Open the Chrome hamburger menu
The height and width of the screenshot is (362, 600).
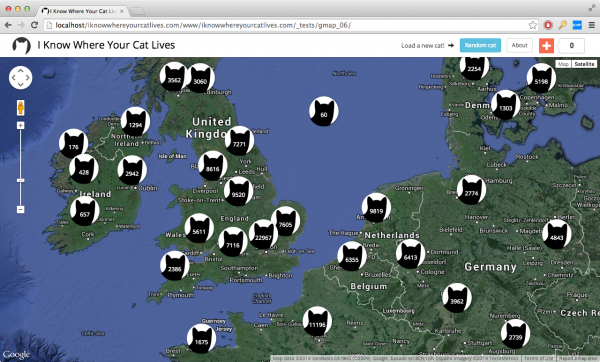592,25
